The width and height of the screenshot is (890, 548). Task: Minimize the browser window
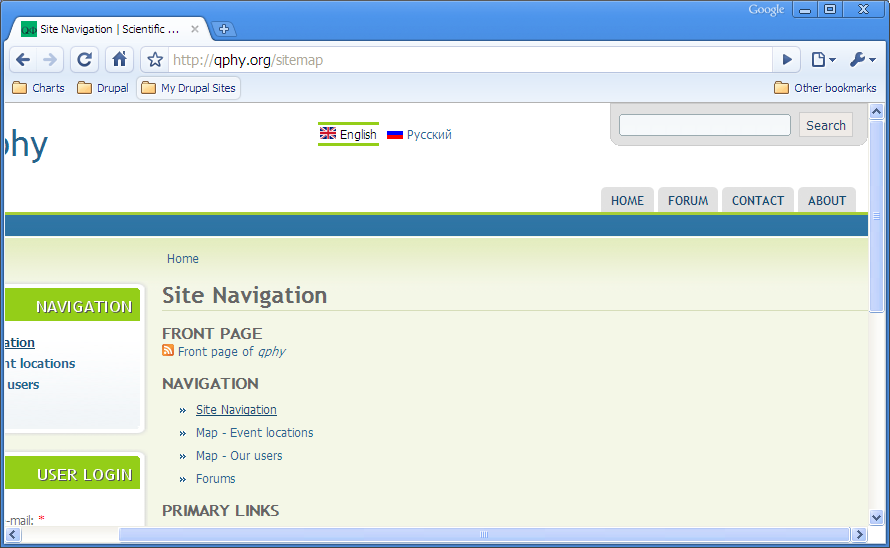[805, 10]
